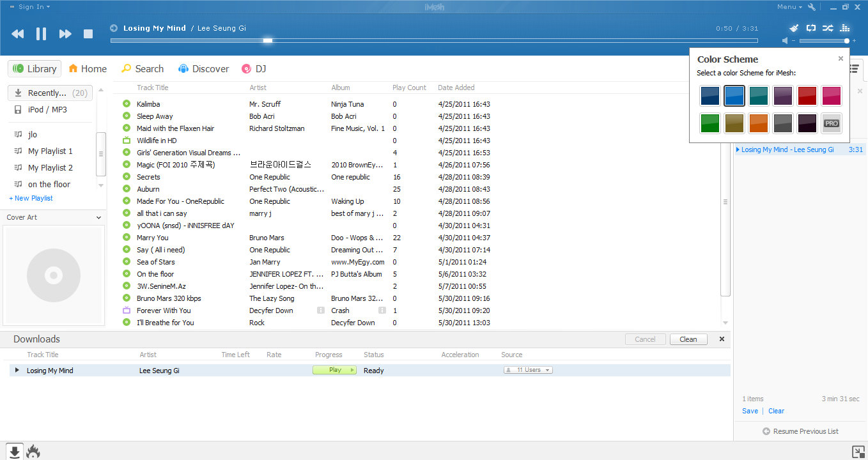The image size is (868, 460).
Task: Toggle the PRO color scheme option
Action: click(x=831, y=123)
